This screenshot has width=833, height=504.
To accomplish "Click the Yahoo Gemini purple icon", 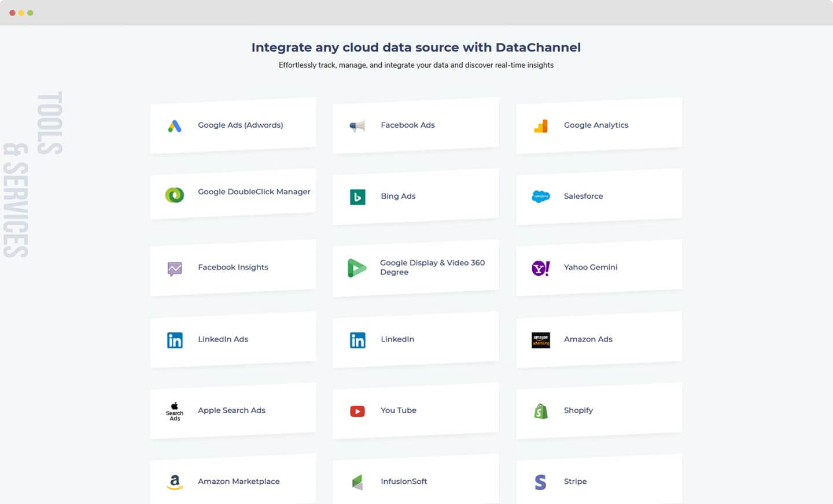I will pos(541,268).
